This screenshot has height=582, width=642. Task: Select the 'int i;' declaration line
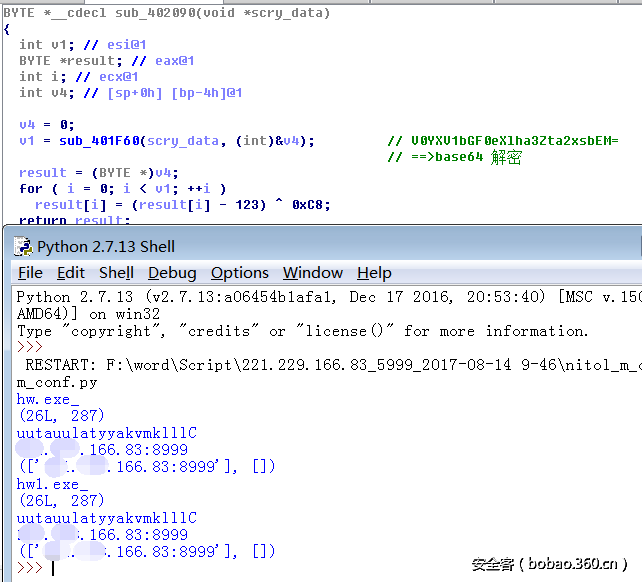[79, 77]
